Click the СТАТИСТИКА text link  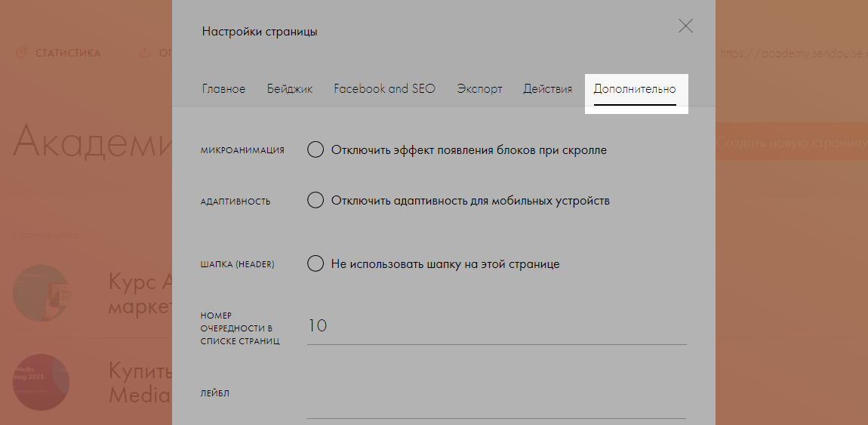(68, 54)
